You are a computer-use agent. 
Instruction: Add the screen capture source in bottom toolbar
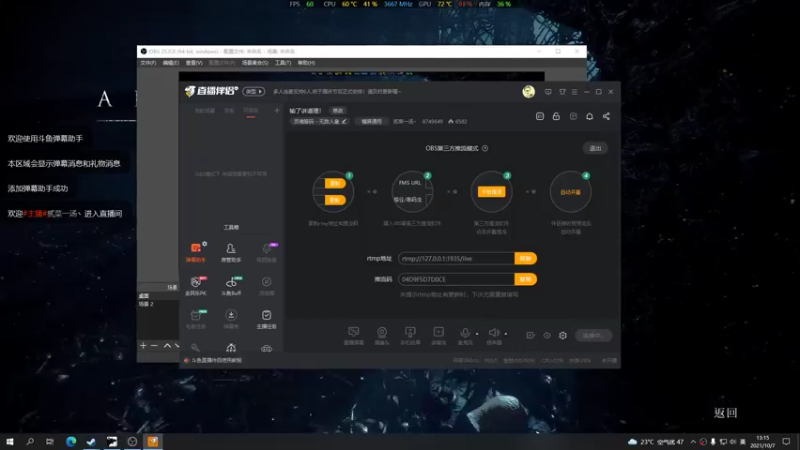(354, 336)
